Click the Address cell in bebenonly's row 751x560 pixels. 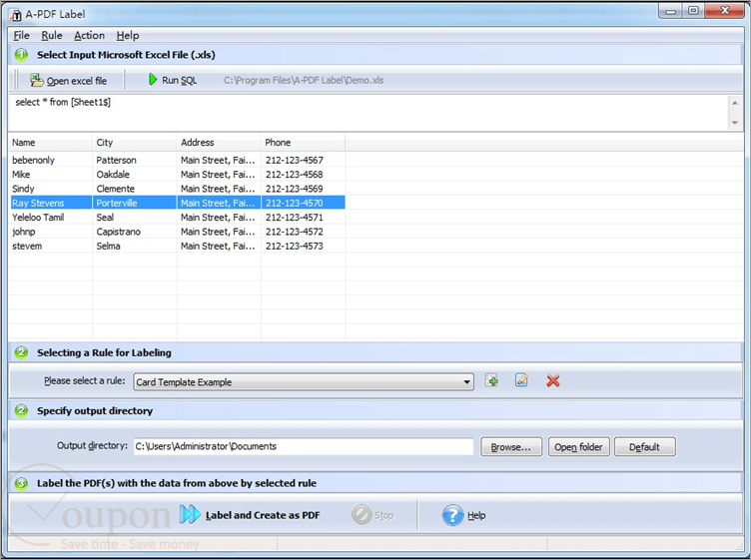coord(218,160)
